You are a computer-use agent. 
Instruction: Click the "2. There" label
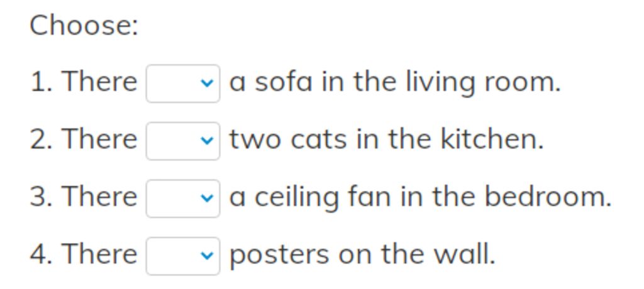pos(84,139)
